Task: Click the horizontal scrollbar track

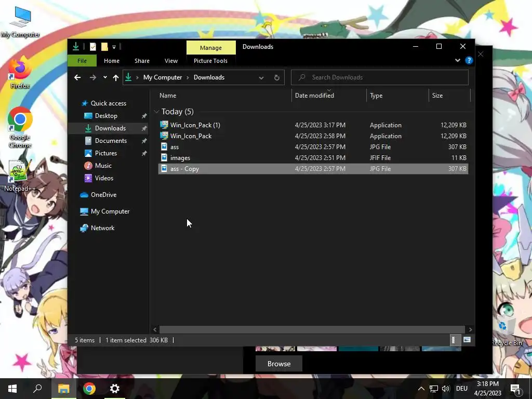Action: 312,329
